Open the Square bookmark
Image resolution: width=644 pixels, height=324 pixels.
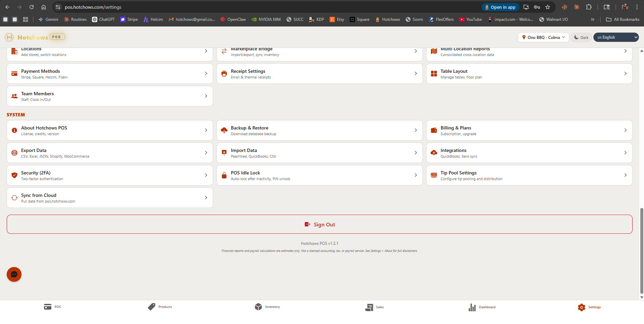point(359,19)
